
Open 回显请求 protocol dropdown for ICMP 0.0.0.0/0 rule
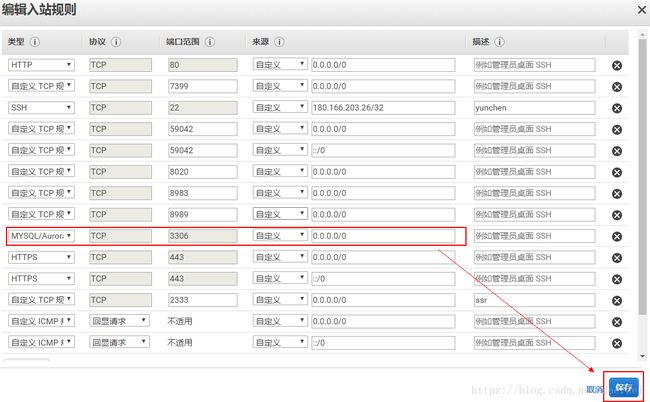[x=119, y=321]
